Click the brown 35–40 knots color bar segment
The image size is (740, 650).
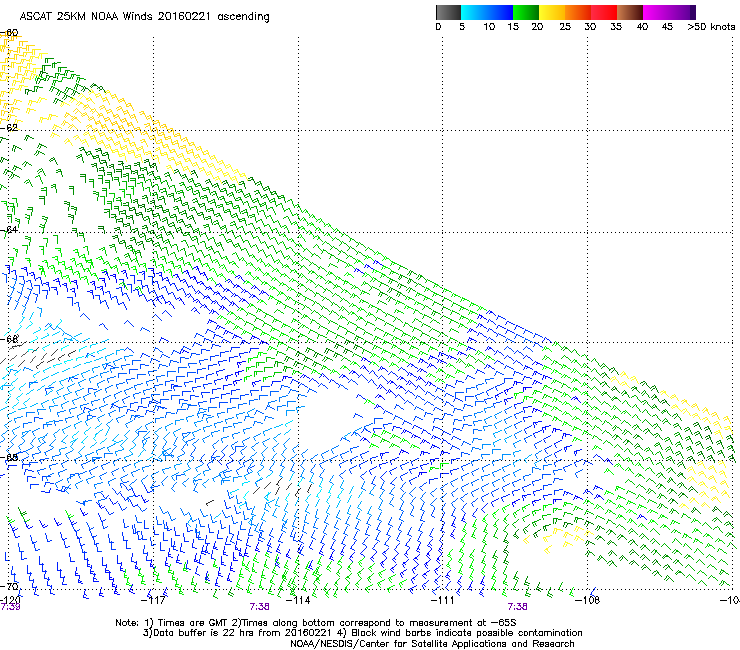pos(630,12)
